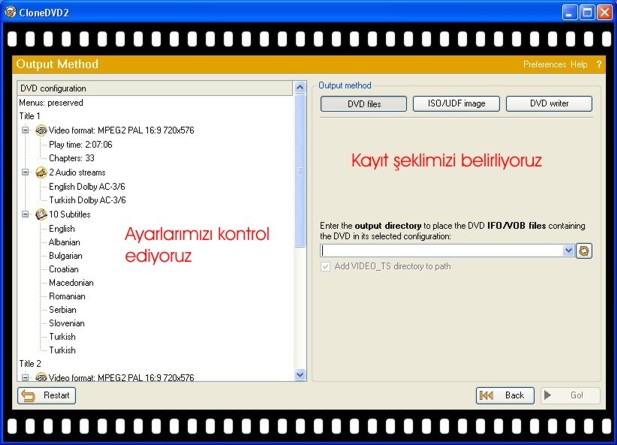Select the DVD writer output method
The image size is (617, 445).
[549, 103]
